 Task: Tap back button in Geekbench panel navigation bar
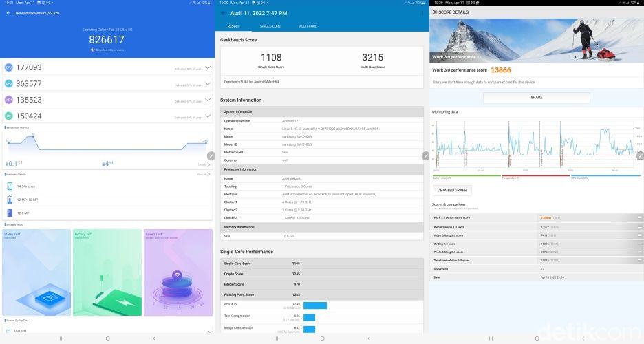(x=369, y=338)
